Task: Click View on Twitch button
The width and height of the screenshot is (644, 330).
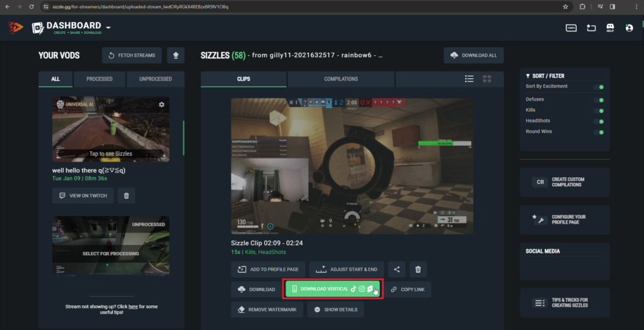Action: click(x=83, y=195)
